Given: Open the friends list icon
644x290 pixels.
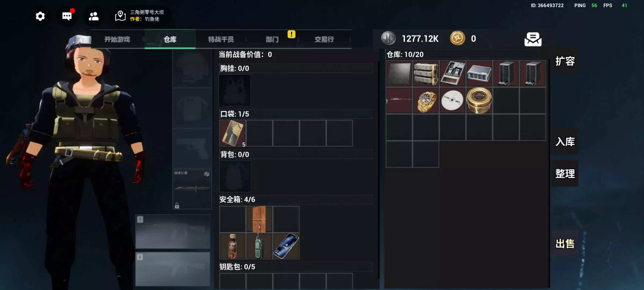Looking at the screenshot, I should click(x=94, y=16).
